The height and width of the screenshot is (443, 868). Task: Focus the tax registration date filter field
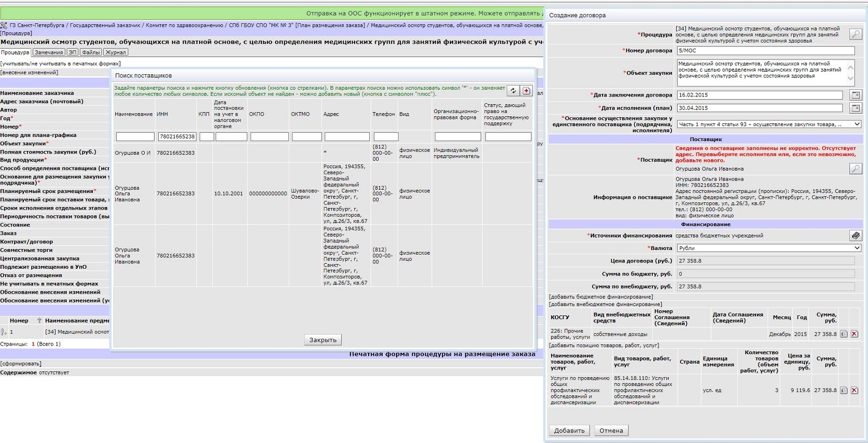231,136
